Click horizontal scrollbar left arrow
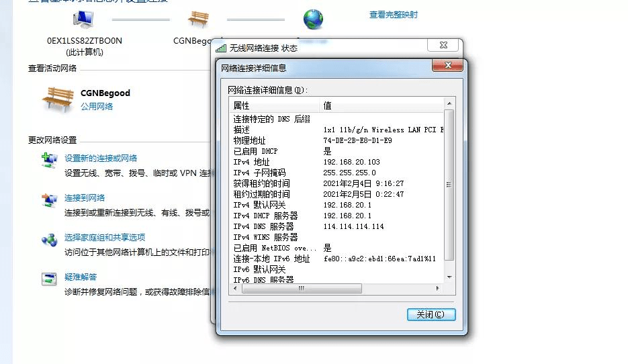 235,288
